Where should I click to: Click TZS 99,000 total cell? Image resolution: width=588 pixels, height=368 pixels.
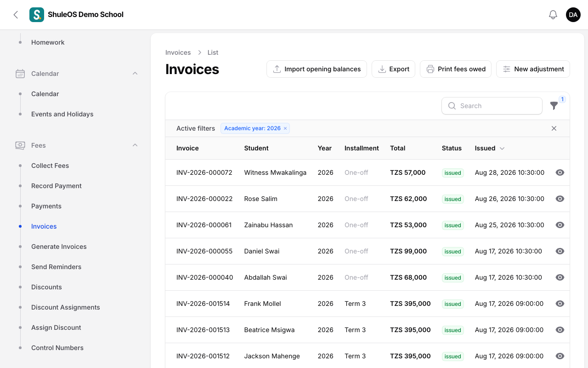[408, 251]
